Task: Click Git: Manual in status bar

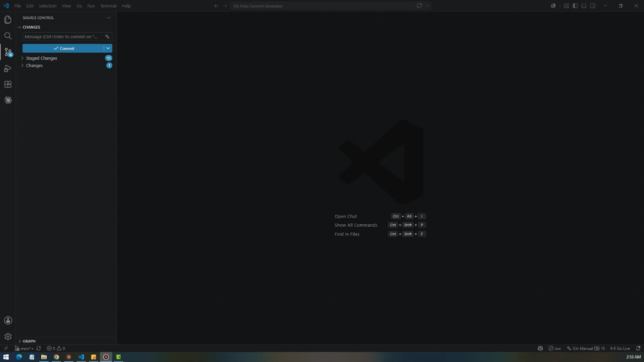Action: 580,348
